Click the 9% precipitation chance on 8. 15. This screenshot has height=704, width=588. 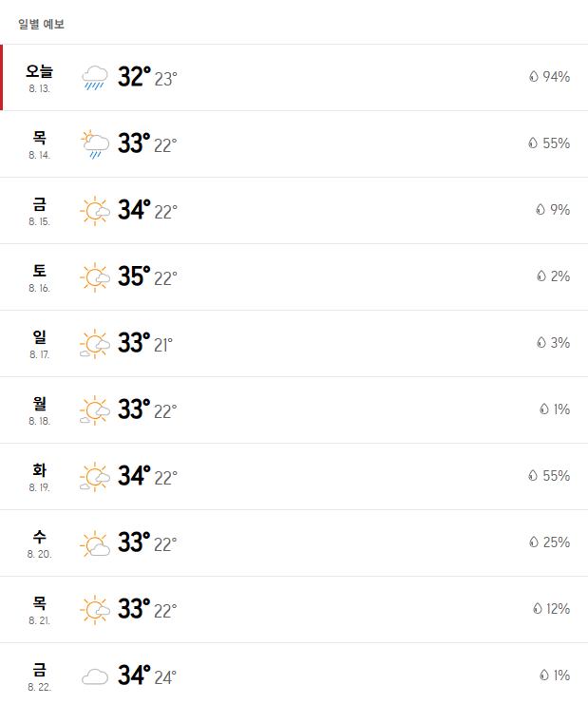[x=560, y=210]
